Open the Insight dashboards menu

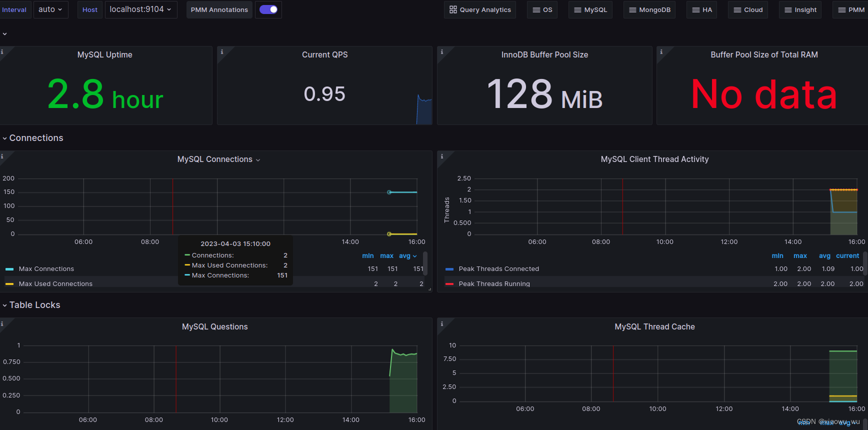800,9
